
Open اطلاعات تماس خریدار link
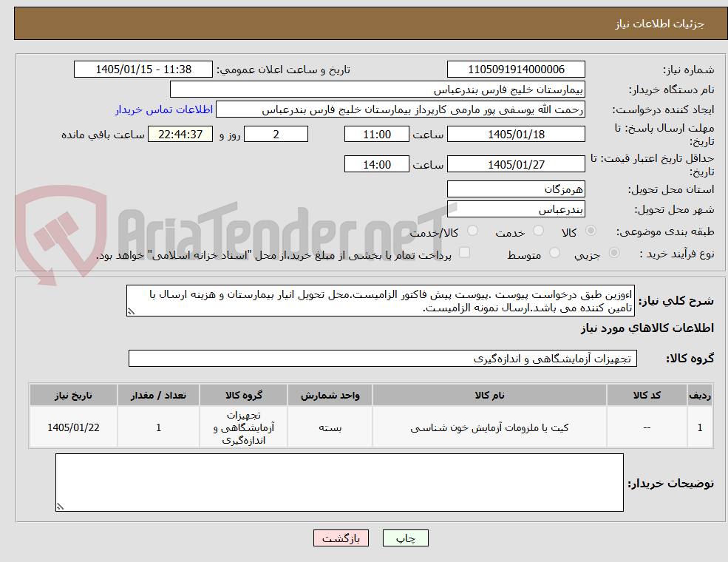tap(164, 109)
